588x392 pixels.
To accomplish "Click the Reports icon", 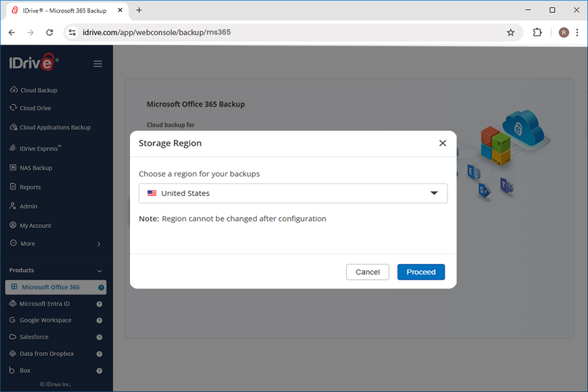I will [x=13, y=186].
